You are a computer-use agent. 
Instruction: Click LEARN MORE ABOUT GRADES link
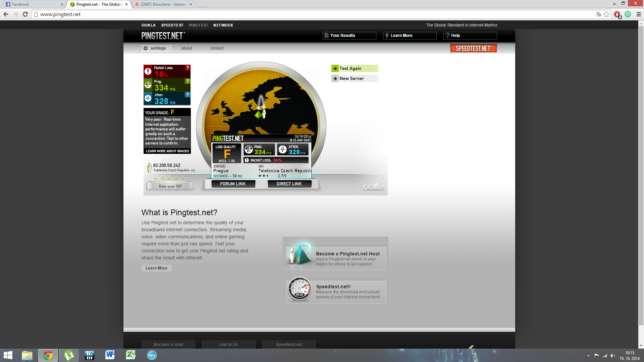167,151
